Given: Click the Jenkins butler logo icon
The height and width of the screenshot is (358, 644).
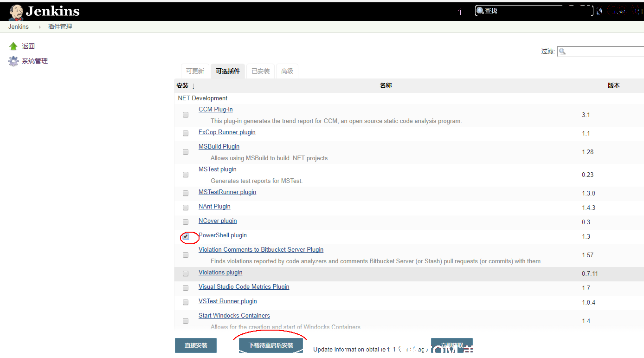Looking at the screenshot, I should coord(16,12).
